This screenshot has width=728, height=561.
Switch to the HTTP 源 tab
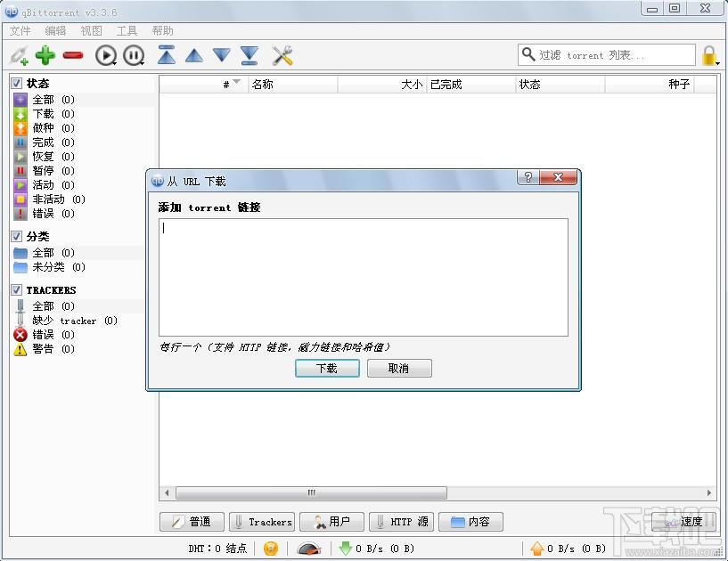click(402, 522)
